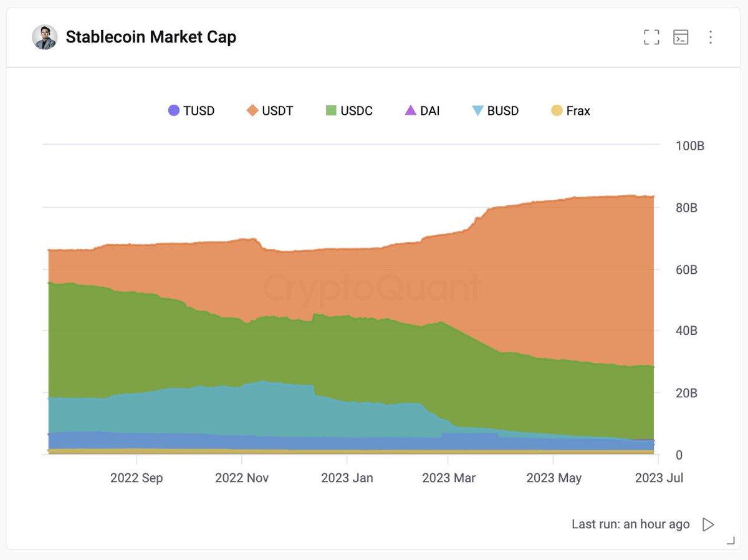Open the query console icon
Screen dimensions: 748x560
click(681, 37)
